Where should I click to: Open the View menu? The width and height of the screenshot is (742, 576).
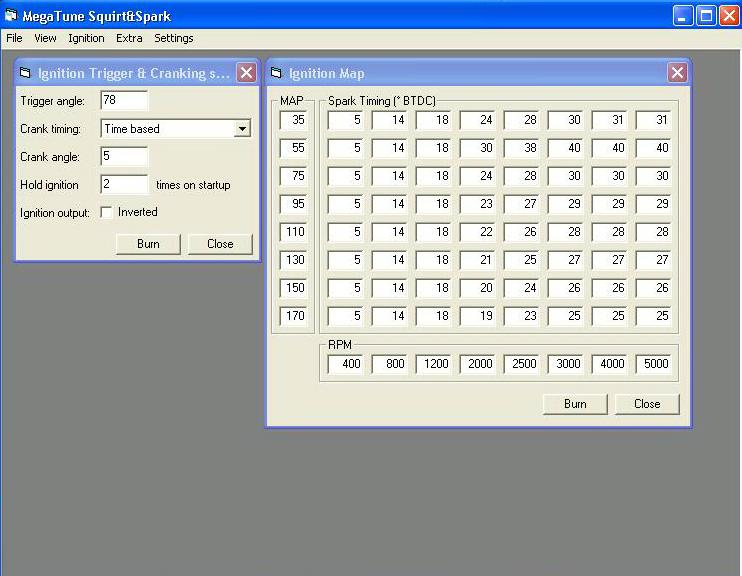[x=45, y=38]
